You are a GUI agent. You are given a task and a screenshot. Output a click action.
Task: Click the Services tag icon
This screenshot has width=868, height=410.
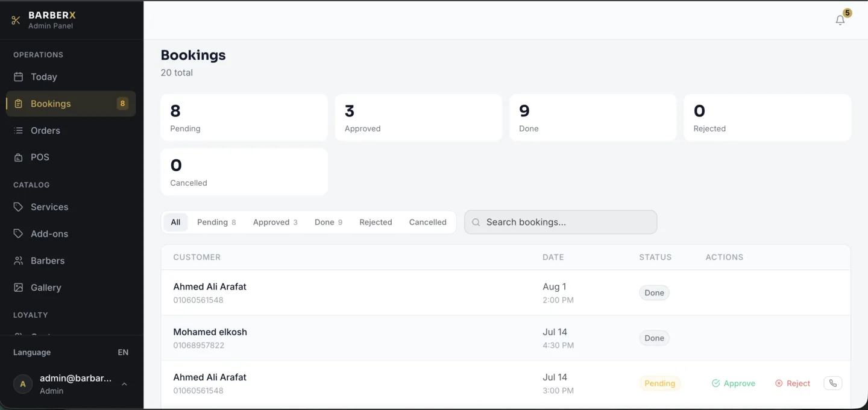pyautogui.click(x=19, y=207)
